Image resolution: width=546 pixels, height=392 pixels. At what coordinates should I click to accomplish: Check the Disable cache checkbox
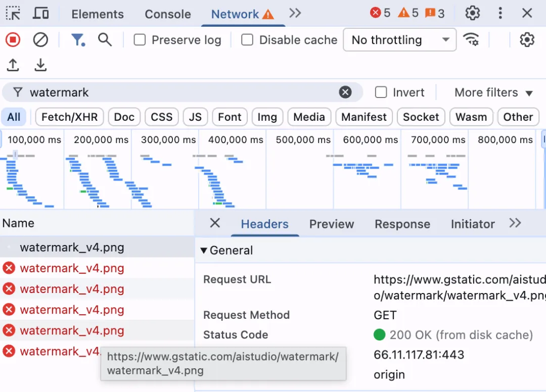pyautogui.click(x=247, y=40)
